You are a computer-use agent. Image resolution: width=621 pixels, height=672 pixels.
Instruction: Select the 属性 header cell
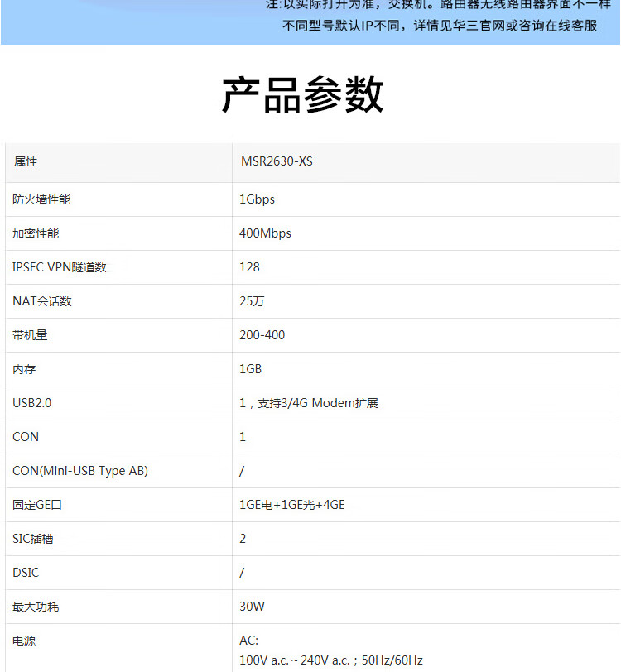(118, 162)
